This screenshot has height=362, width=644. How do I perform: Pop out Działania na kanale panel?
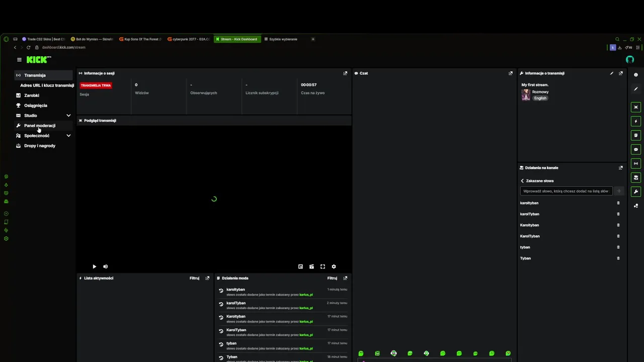click(621, 168)
